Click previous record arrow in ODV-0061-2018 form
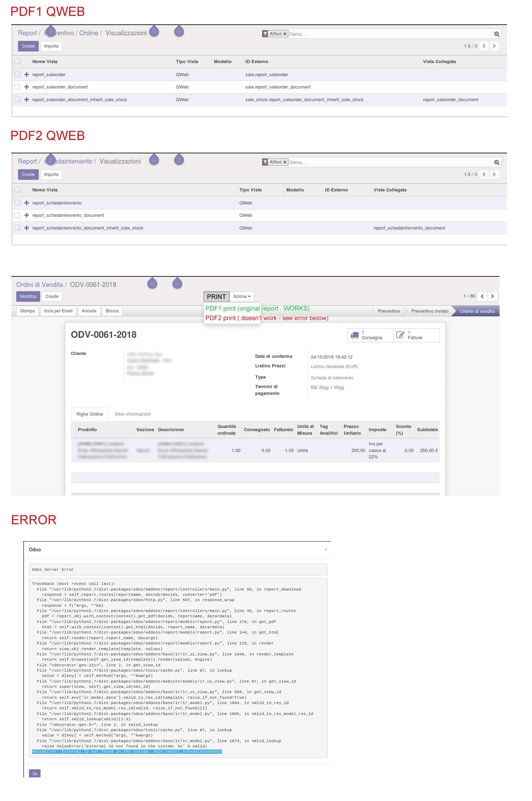Image resolution: width=532 pixels, height=801 pixels. coord(482,296)
